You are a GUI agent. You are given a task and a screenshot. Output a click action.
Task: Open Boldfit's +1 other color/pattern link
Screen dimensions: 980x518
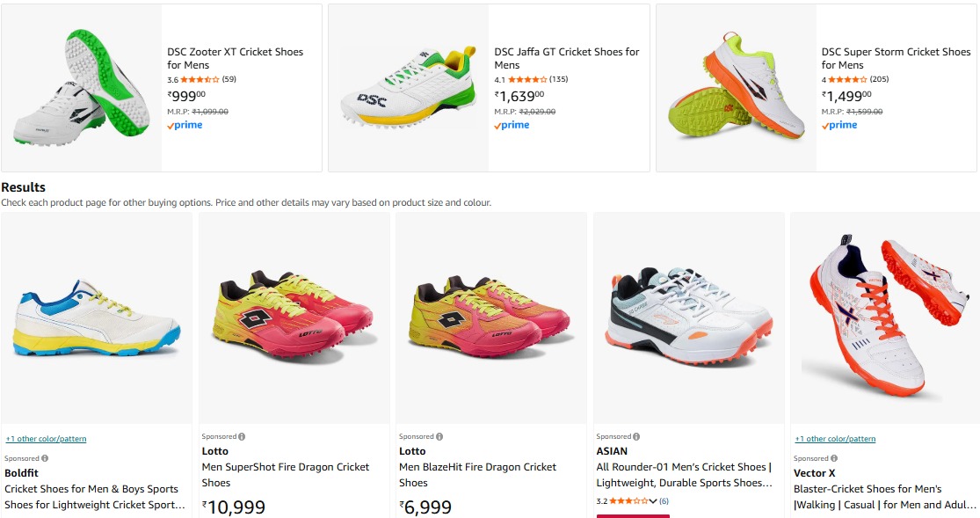(46, 439)
